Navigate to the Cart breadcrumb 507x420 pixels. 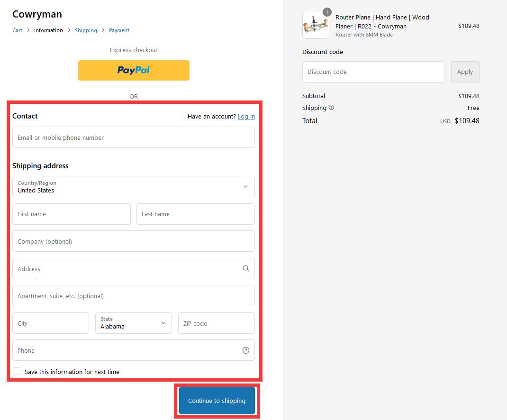pos(17,30)
